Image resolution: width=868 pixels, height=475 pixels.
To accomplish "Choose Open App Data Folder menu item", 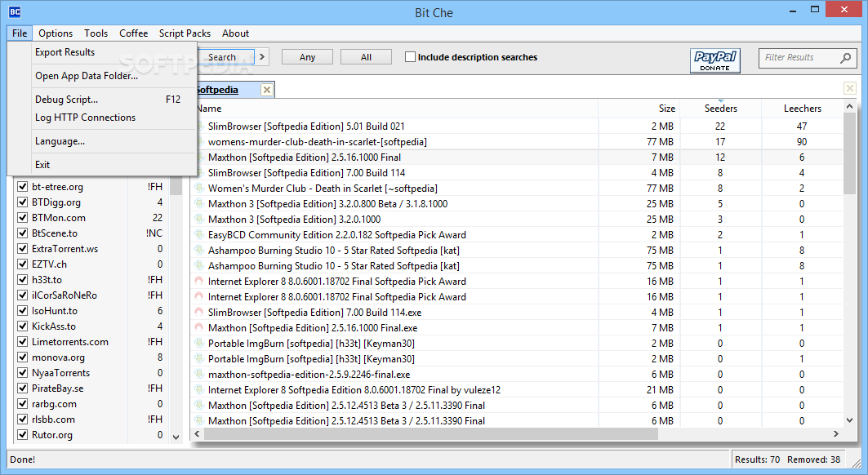I will pyautogui.click(x=102, y=76).
